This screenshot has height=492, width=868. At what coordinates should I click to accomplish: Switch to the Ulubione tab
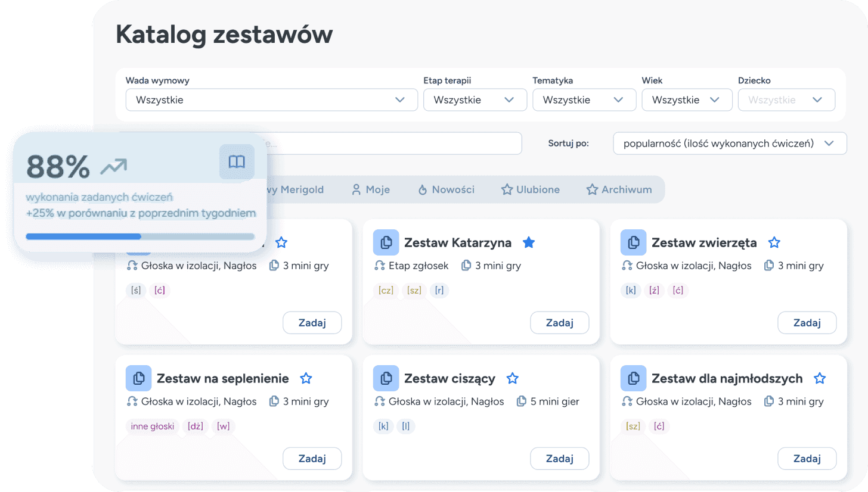coord(531,189)
